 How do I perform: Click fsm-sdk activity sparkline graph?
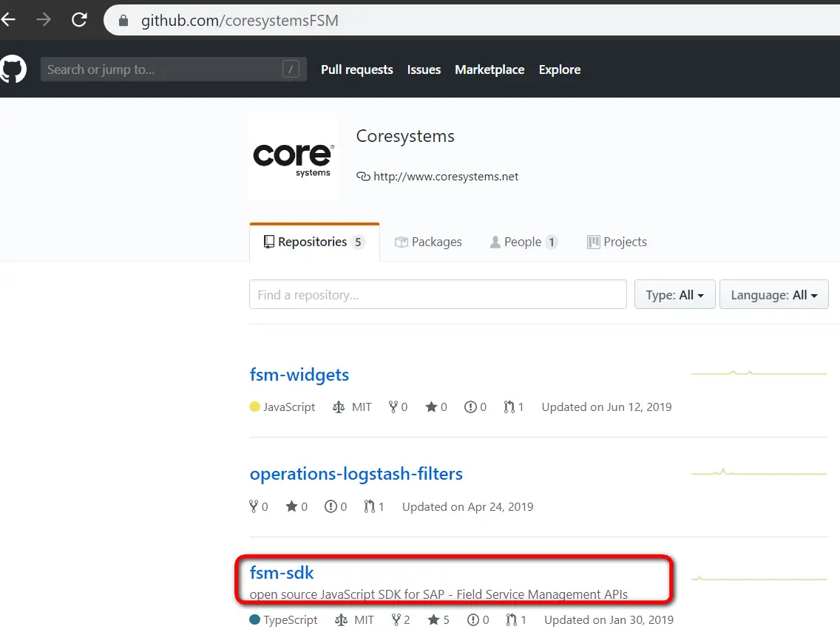point(759,579)
